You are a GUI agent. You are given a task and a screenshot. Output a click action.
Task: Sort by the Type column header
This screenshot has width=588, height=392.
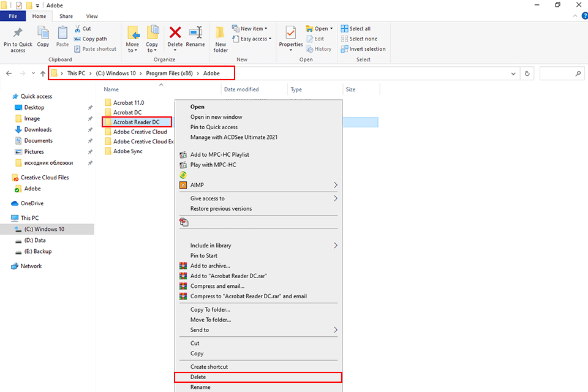[296, 89]
